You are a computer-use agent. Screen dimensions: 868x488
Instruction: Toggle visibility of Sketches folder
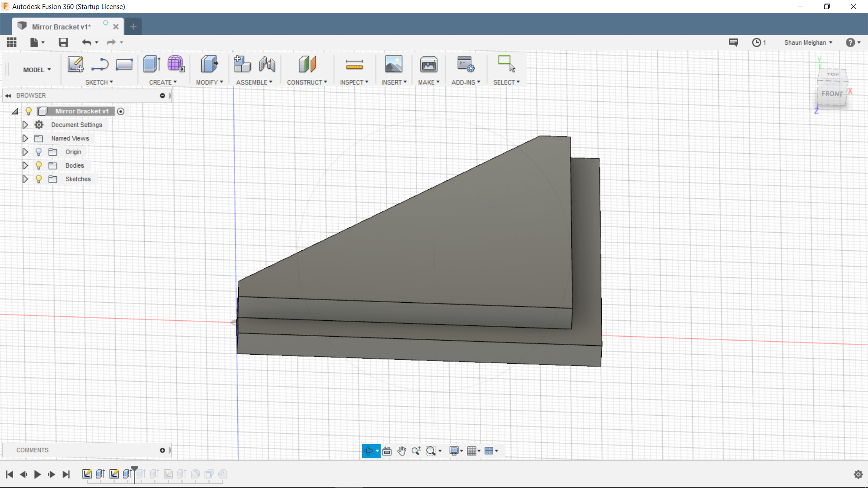(39, 179)
